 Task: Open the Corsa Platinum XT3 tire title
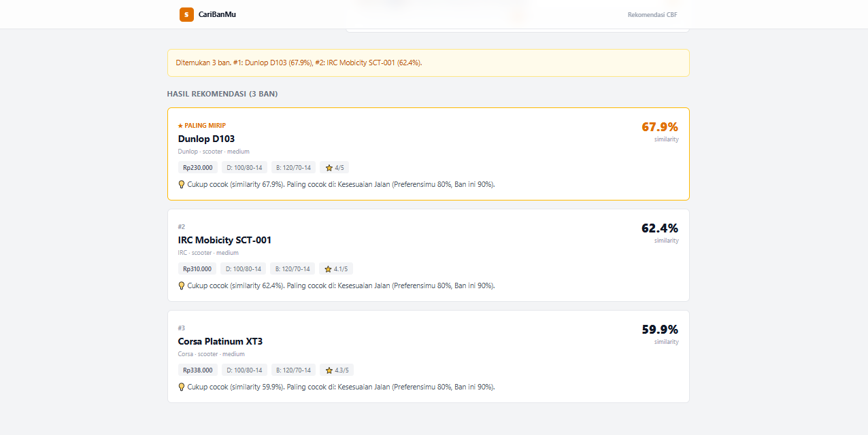[x=220, y=341]
